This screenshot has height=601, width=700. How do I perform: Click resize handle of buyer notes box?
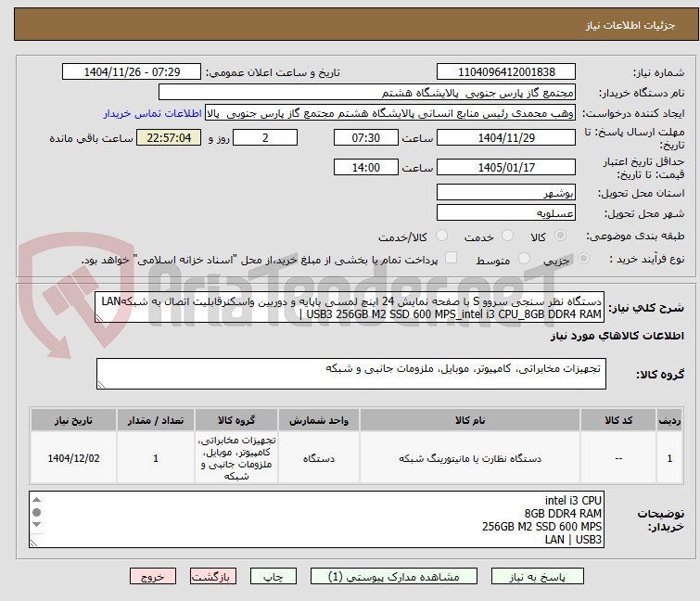(34, 543)
